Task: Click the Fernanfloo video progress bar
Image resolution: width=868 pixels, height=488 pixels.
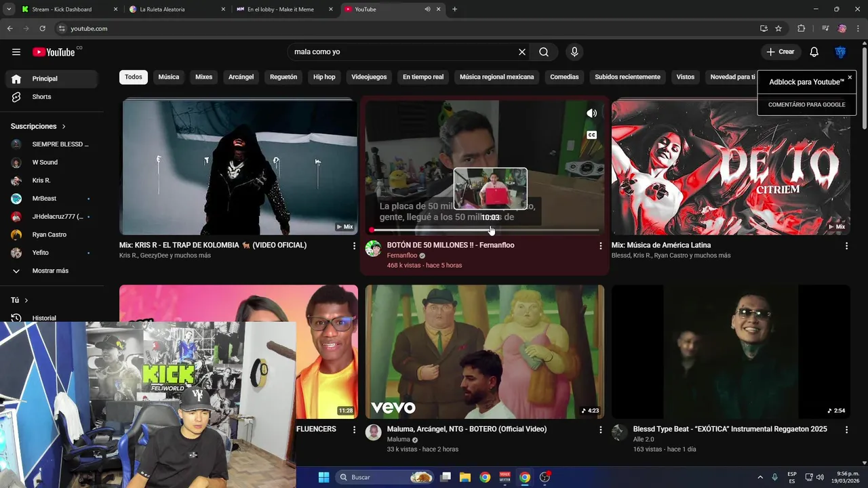Action: (485, 230)
